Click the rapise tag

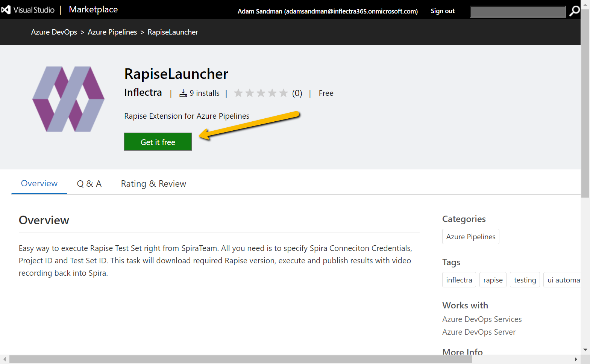(x=493, y=280)
